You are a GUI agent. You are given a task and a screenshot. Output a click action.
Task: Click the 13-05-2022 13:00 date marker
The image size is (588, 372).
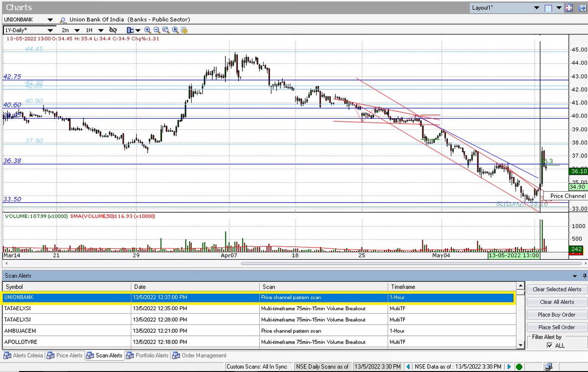(x=514, y=255)
